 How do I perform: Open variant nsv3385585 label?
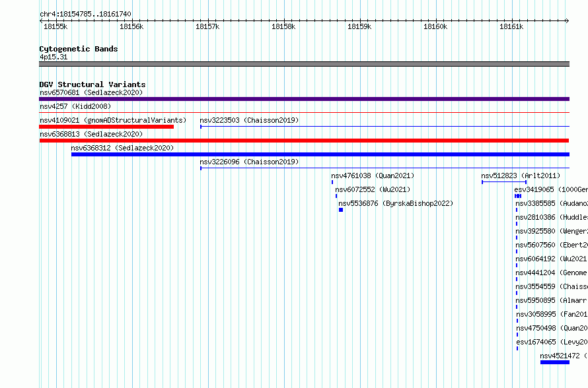point(552,203)
